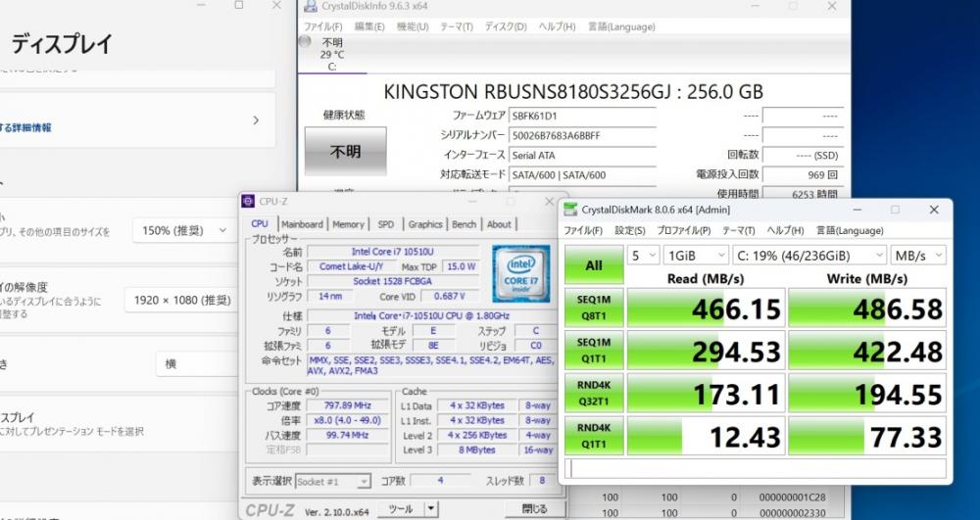Screen dimensions: 980x520
Task: Click the power-on count 969 回 field
Action: 804,175
